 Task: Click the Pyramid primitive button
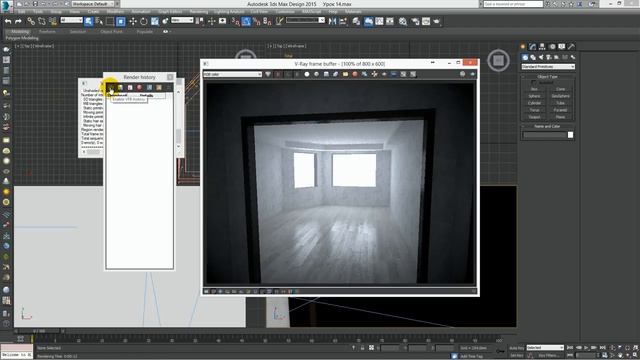coord(560,110)
